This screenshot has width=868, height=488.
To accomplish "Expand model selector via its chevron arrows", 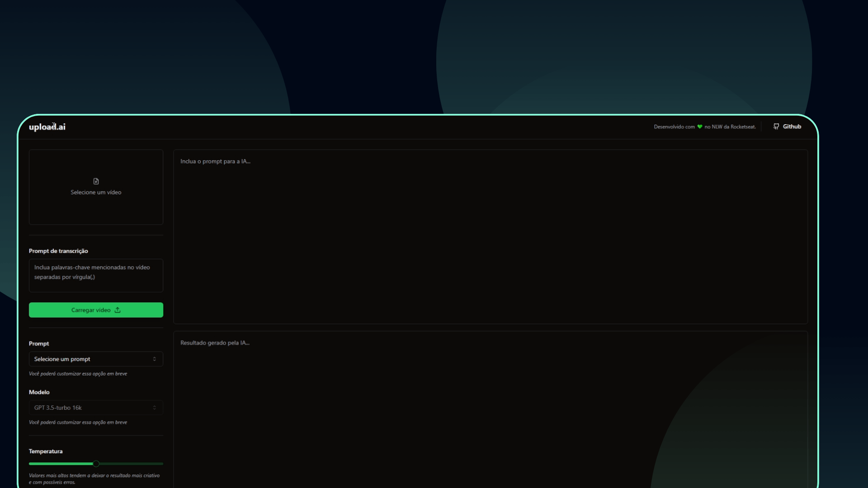I will pos(155,408).
